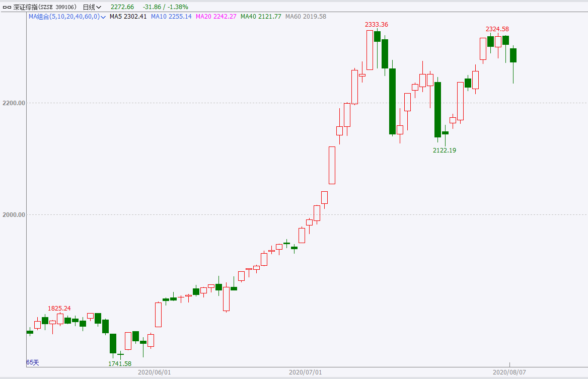Viewport: 588px width, 379px height.
Task: Click the 2020/06/01 date axis label
Action: click(x=154, y=372)
